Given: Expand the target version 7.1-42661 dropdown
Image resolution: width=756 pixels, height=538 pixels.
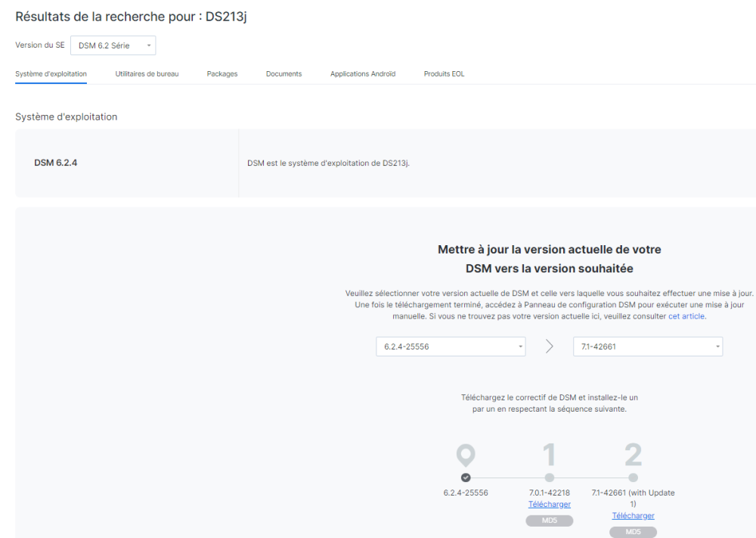Looking at the screenshot, I should (648, 347).
